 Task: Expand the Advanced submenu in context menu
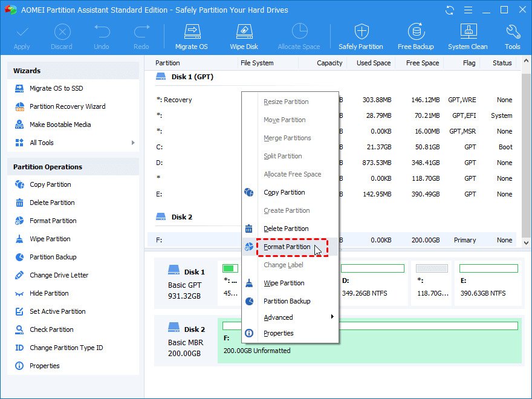tap(331, 317)
